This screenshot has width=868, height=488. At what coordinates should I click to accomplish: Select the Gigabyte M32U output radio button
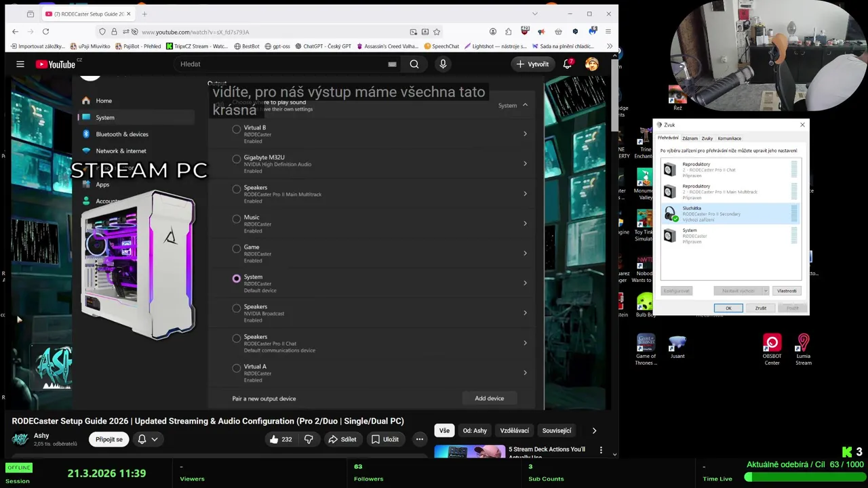[237, 159]
